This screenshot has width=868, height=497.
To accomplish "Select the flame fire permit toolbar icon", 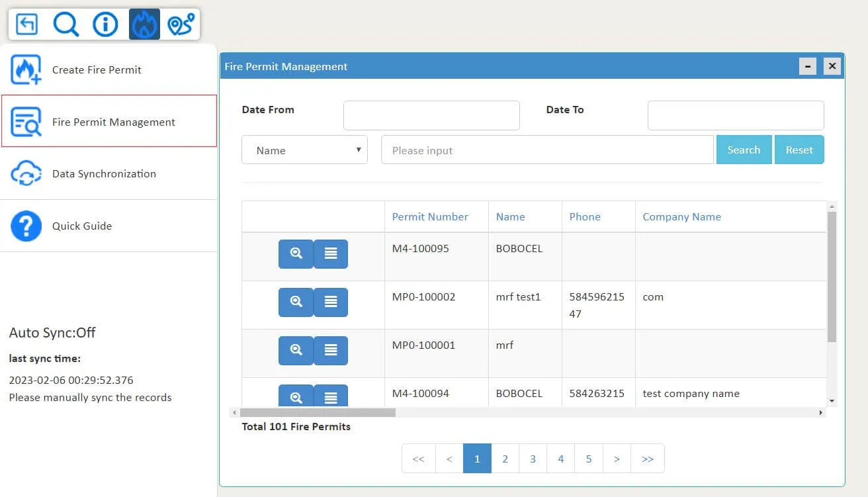I will tap(144, 24).
